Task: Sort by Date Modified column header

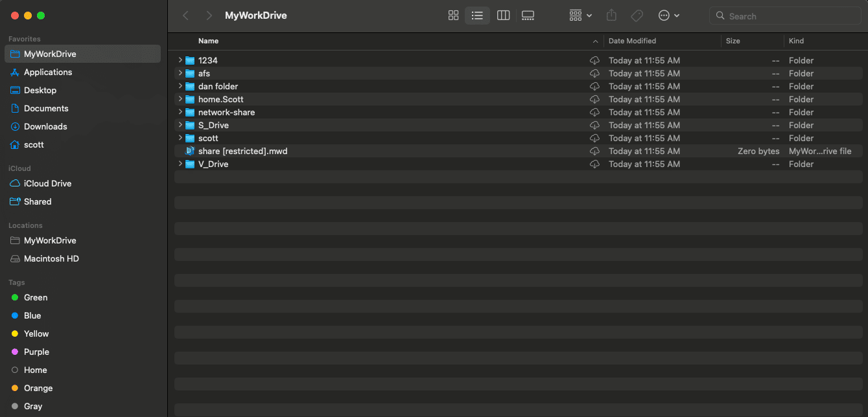Action: [x=632, y=41]
